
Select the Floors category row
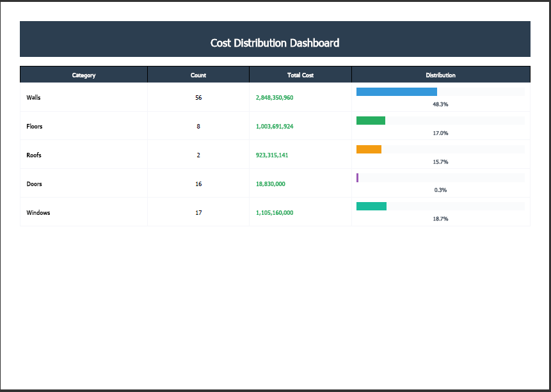click(x=275, y=126)
